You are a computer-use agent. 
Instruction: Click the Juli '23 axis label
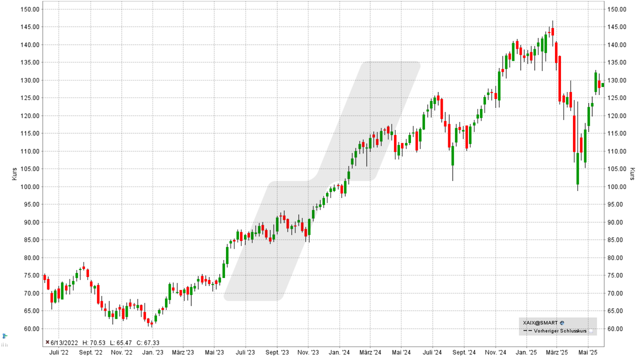coord(245,353)
